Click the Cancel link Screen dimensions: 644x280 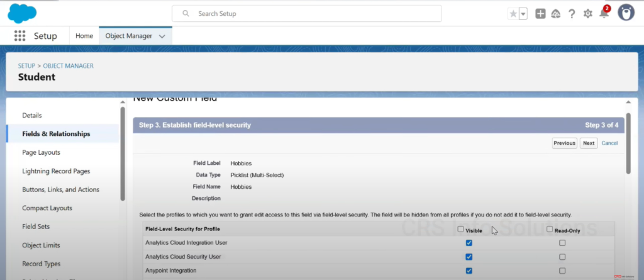[609, 143]
